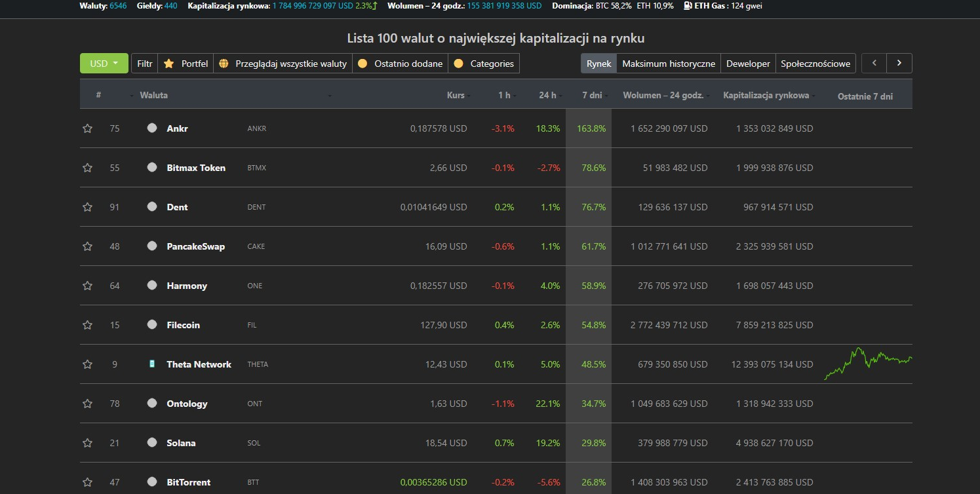Click the BitTorrent coin logo icon
Viewport: 980px width, 494px height.
pyautogui.click(x=152, y=482)
